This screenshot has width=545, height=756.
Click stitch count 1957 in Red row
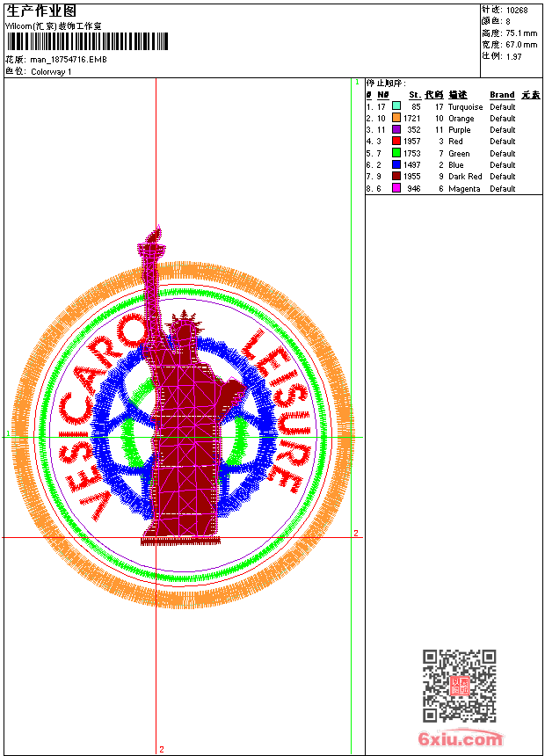tap(412, 142)
